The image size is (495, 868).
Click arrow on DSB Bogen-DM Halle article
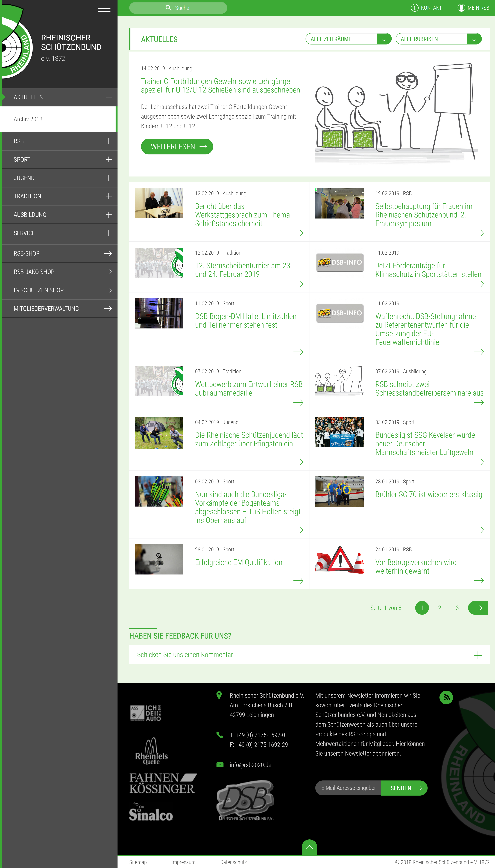[x=298, y=352]
